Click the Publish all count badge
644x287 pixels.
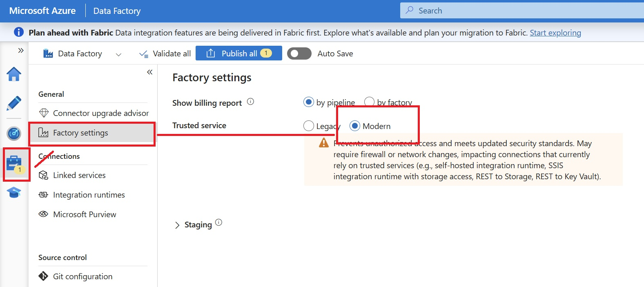266,53
